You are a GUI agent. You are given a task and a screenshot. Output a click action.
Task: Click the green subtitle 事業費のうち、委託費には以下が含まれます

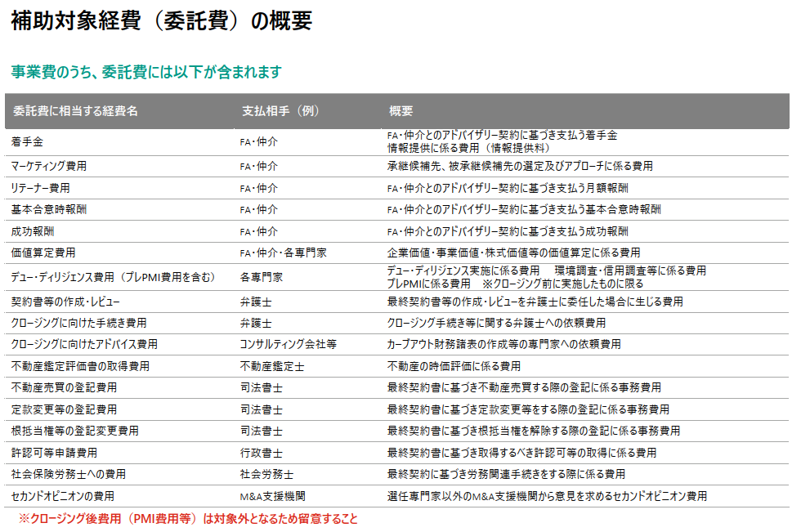click(x=146, y=72)
